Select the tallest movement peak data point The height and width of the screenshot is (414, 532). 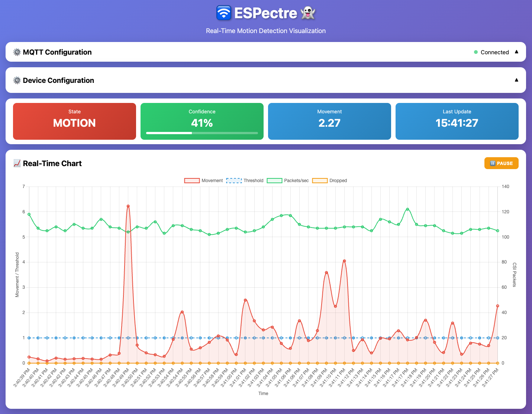pyautogui.click(x=128, y=206)
